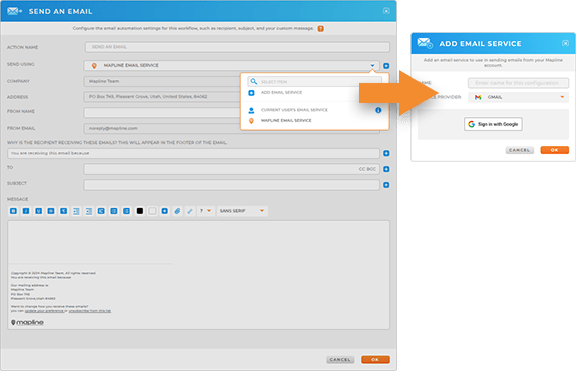Click the paperclip attachment icon
This screenshot has width=576, height=371.
click(x=177, y=211)
